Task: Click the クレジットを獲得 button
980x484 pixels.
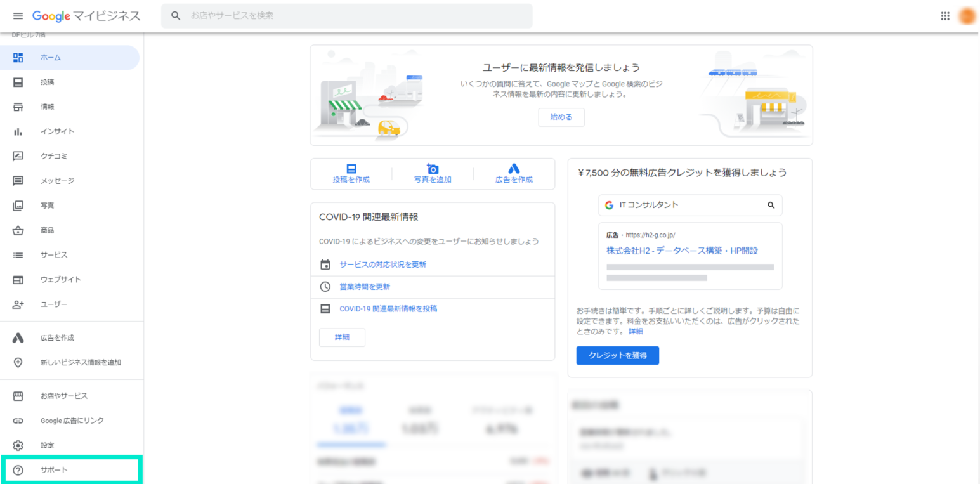Action: (x=618, y=356)
